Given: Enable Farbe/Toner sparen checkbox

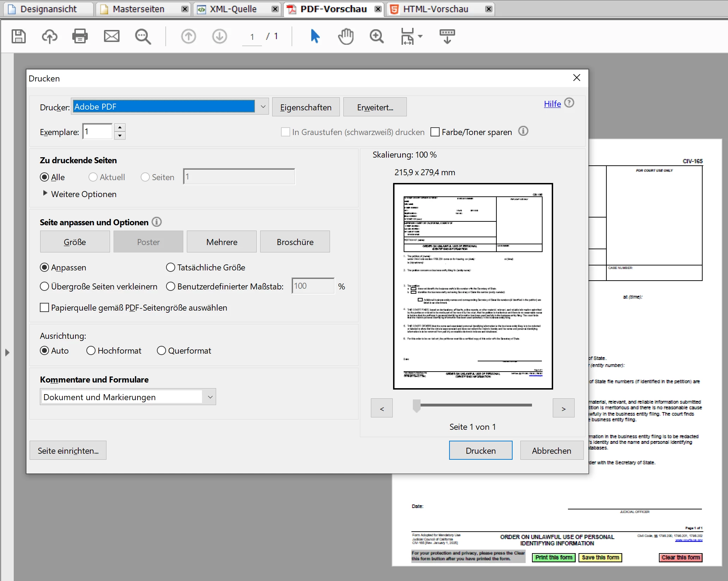Looking at the screenshot, I should [435, 132].
